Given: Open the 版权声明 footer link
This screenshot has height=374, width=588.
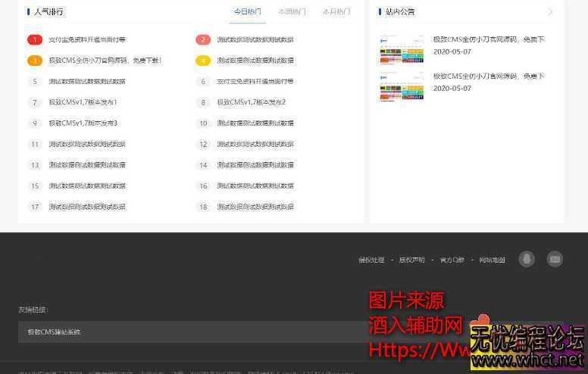Looking at the screenshot, I should tap(412, 260).
